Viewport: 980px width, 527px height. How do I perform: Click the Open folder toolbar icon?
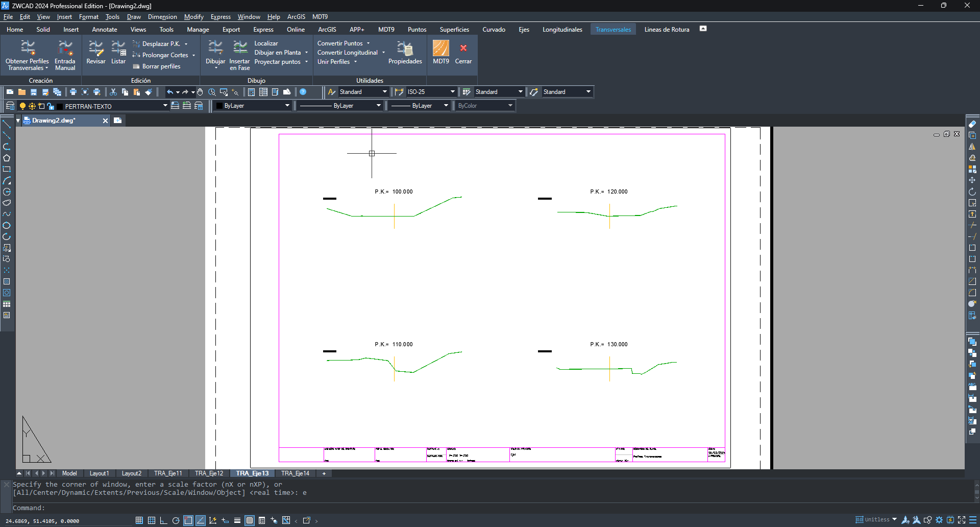tap(22, 92)
